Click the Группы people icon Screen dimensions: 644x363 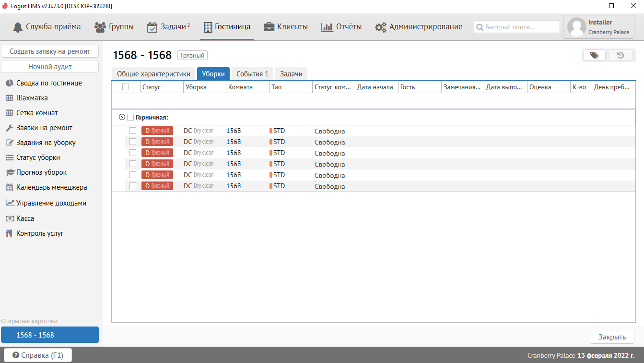coord(100,27)
